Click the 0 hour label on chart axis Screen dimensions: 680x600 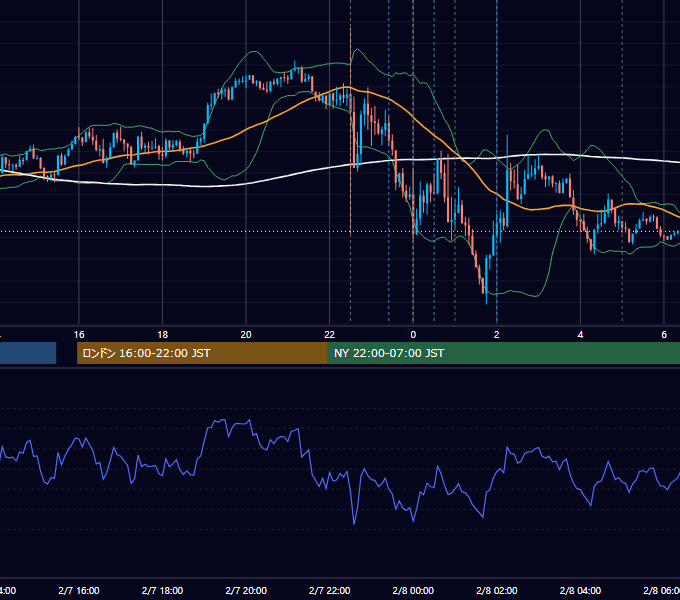(x=413, y=334)
